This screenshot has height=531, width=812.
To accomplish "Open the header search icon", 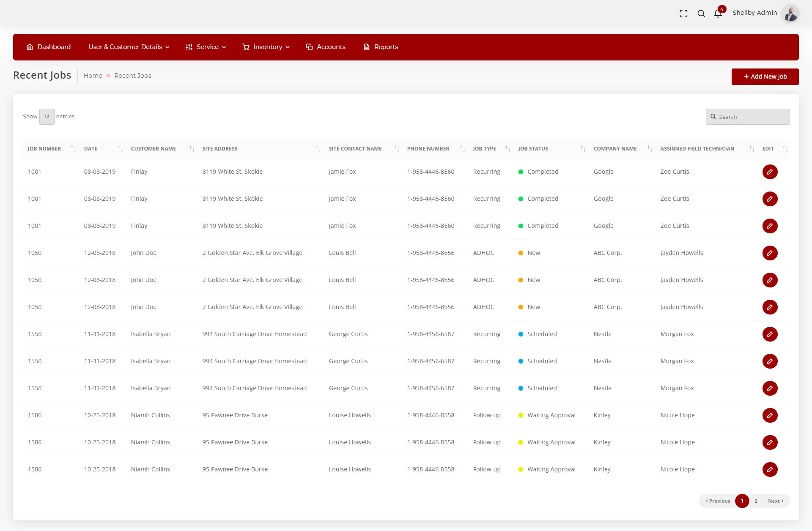I will tap(701, 14).
